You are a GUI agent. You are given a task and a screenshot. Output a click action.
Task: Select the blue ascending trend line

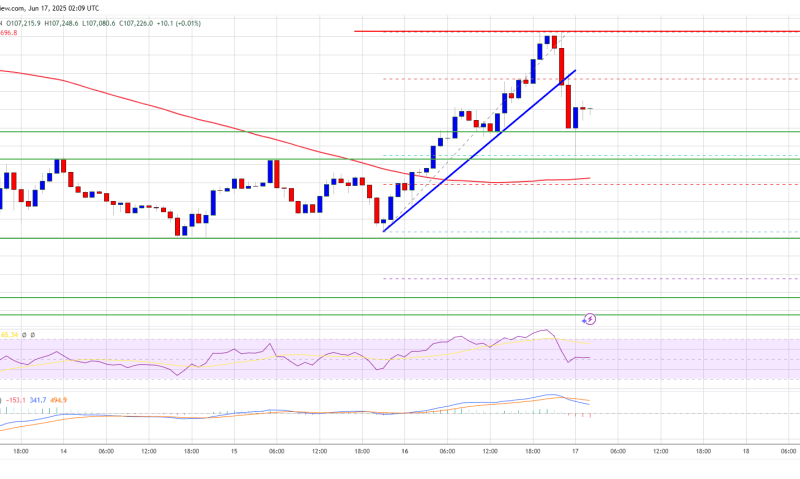click(480, 151)
